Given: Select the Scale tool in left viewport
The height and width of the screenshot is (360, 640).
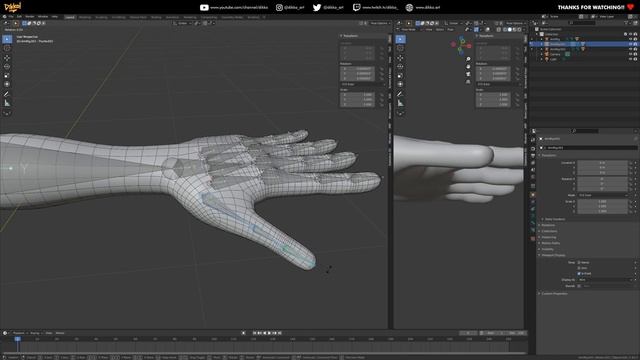Looking at the screenshot, I should 7,76.
